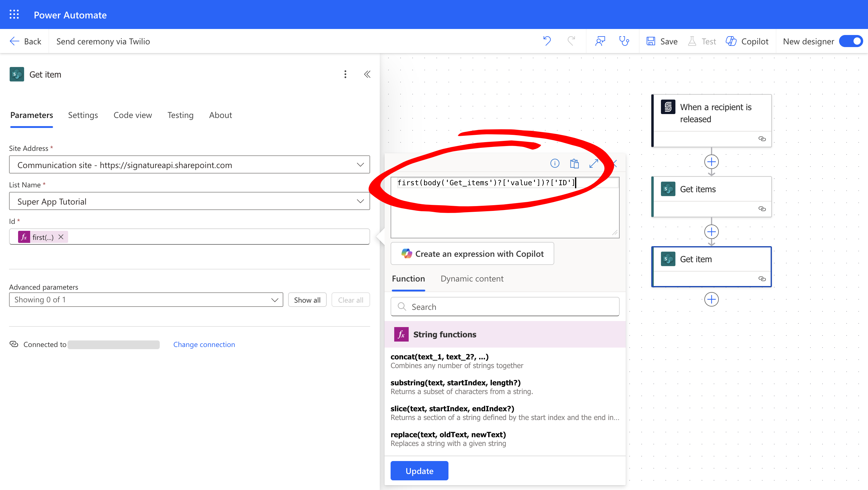Viewport: 868px width, 490px height.
Task: Click the info icon in expression popup
Action: 555,164
